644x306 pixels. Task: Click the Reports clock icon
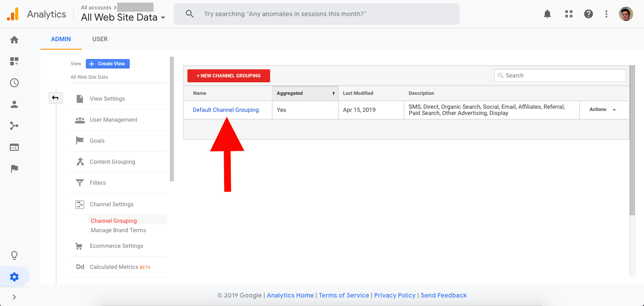pyautogui.click(x=14, y=83)
